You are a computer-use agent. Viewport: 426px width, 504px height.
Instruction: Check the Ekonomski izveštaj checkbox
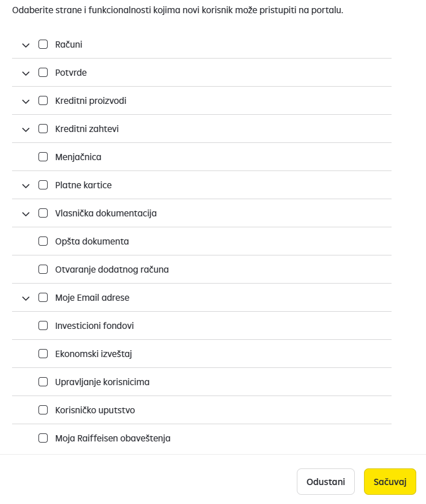click(43, 354)
